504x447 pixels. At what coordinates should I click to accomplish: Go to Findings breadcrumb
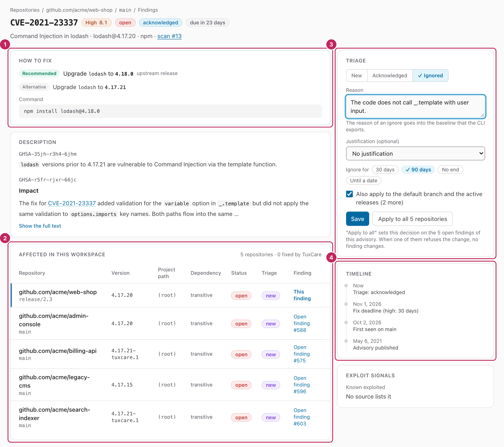point(148,10)
